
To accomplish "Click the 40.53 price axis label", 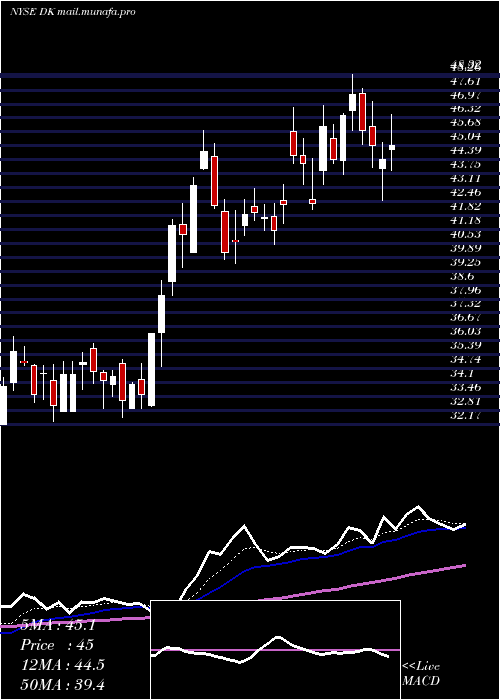I will (466, 233).
